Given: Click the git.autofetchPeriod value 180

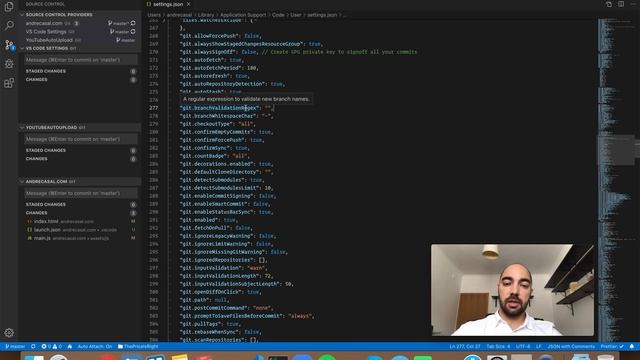Looking at the screenshot, I should point(251,68).
